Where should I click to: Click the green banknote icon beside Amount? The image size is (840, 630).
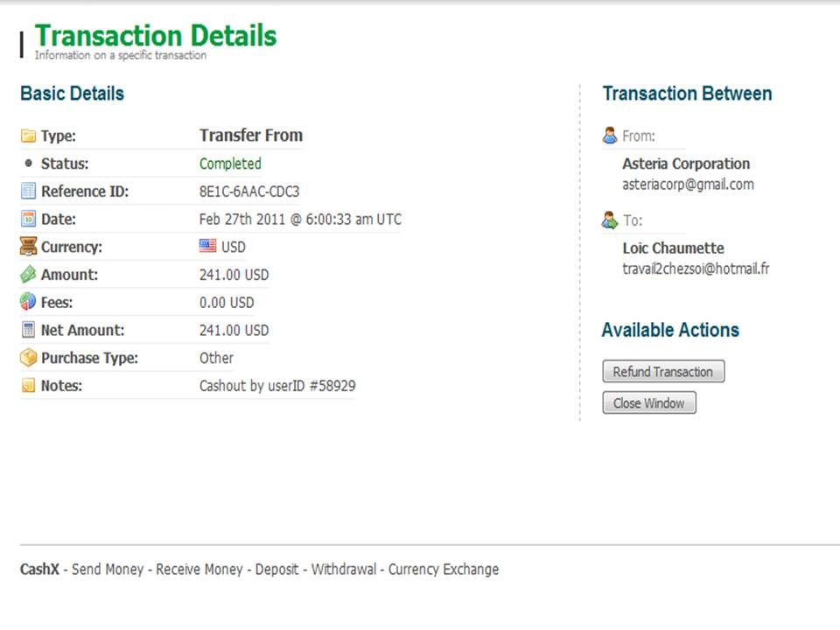click(x=28, y=274)
